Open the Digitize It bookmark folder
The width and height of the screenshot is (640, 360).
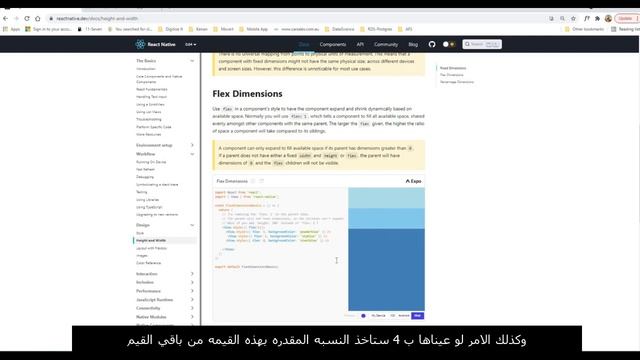coord(171,29)
